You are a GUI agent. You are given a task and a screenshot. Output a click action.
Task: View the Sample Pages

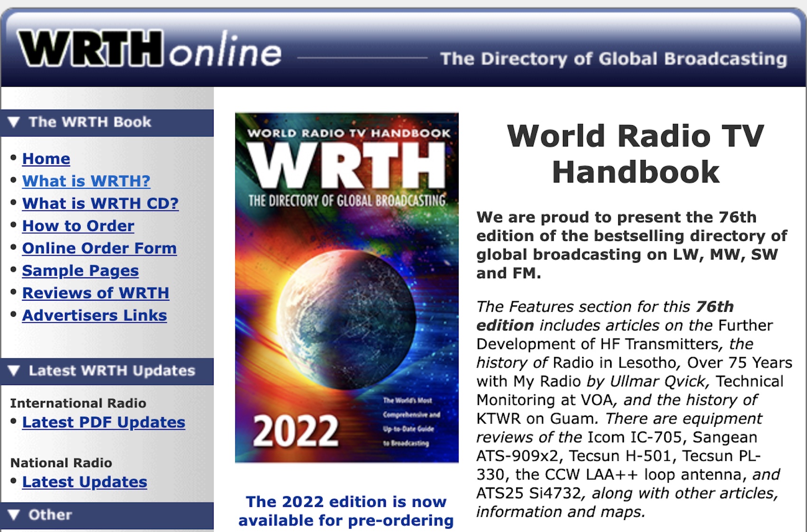click(x=80, y=271)
